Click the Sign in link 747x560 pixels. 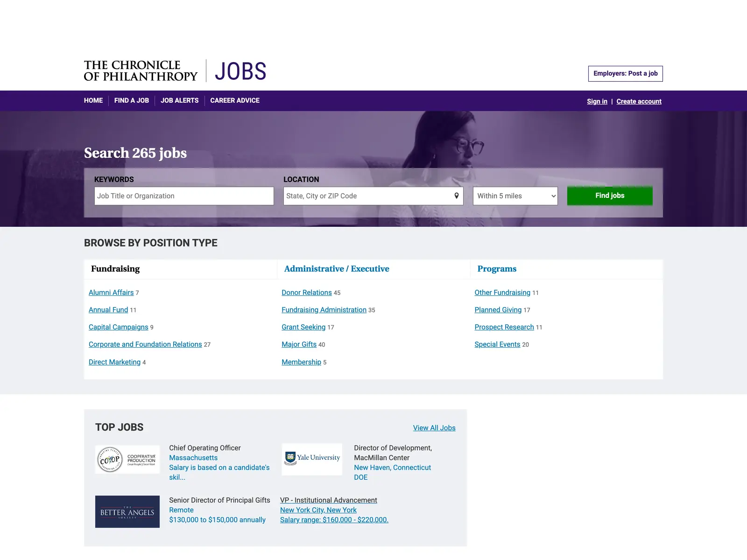tap(597, 101)
